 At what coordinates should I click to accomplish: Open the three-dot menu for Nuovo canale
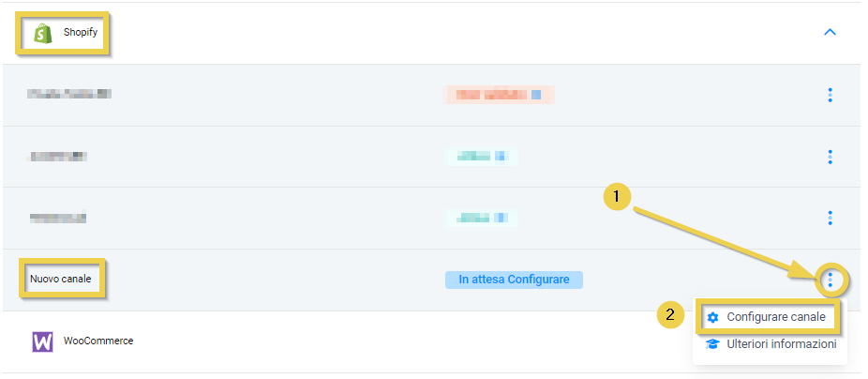click(830, 280)
